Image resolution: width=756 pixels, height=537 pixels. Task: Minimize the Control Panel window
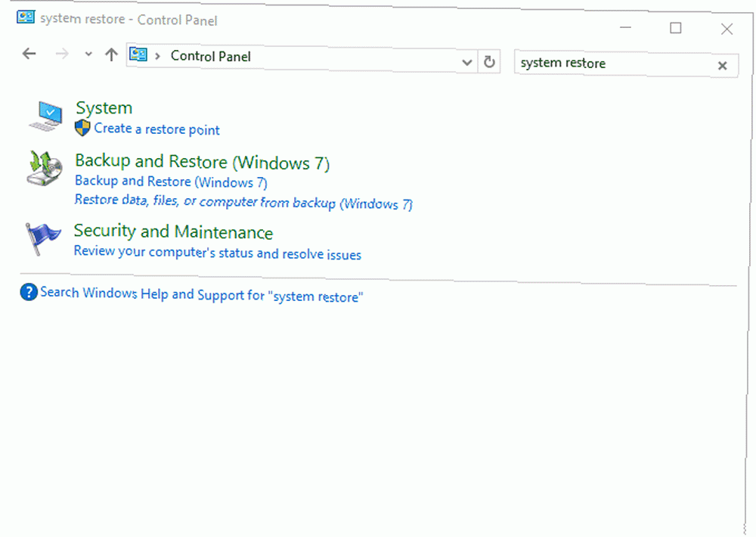click(625, 27)
